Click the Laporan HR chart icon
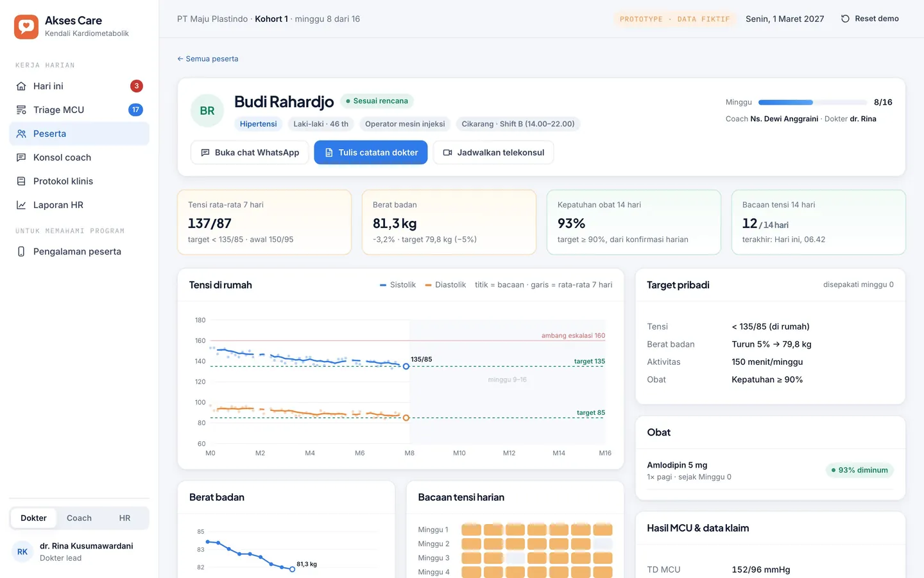924x578 pixels. click(x=21, y=205)
